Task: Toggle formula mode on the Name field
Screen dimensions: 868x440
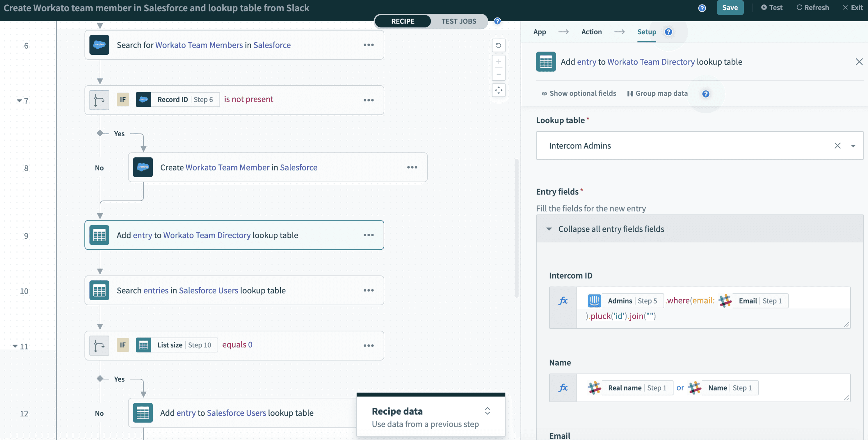Action: click(563, 388)
